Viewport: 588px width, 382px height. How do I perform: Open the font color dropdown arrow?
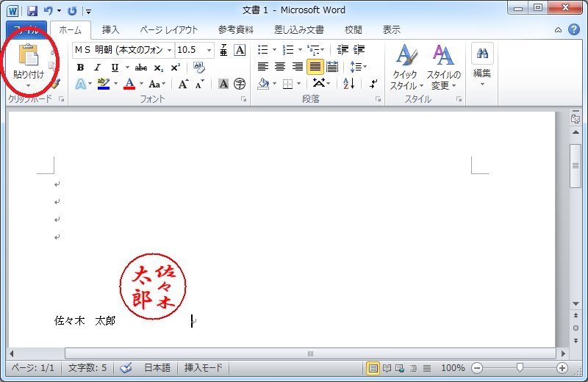pyautogui.click(x=141, y=84)
